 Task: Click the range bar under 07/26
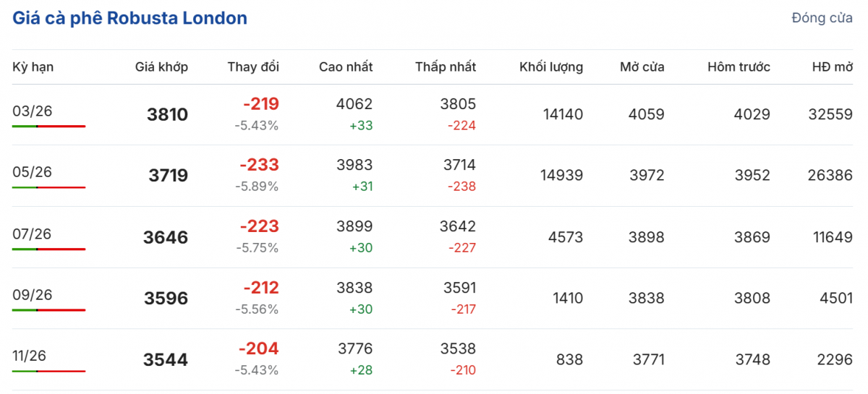(48, 249)
